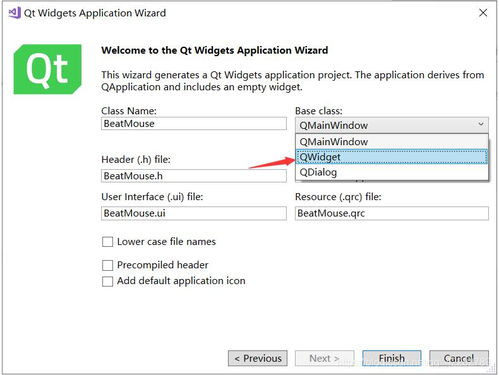Toggle the Precompiled header checkbox
This screenshot has width=499, height=375.
107,265
